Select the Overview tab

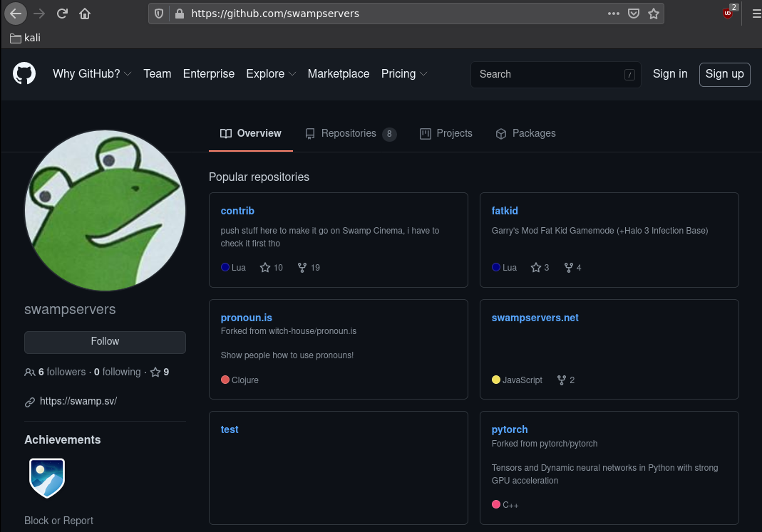tap(251, 133)
